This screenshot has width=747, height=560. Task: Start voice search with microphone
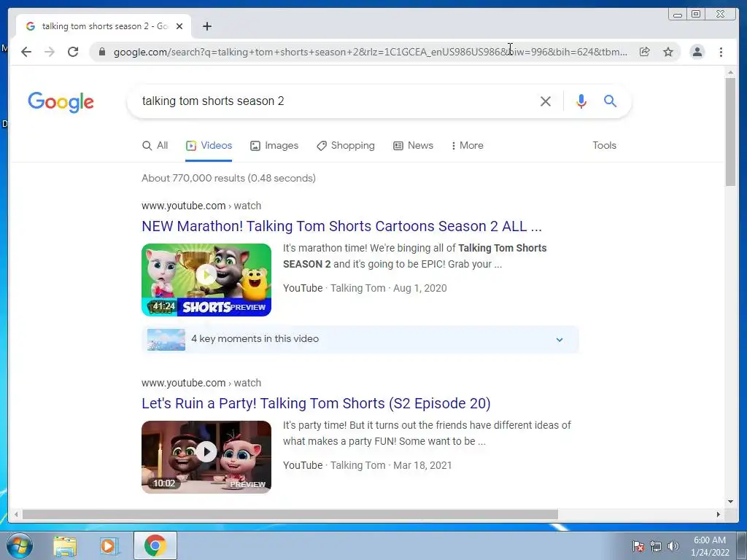pyautogui.click(x=581, y=101)
